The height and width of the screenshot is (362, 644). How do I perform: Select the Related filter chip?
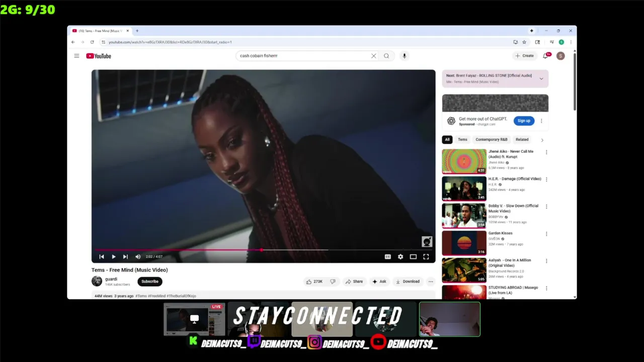pos(522,139)
